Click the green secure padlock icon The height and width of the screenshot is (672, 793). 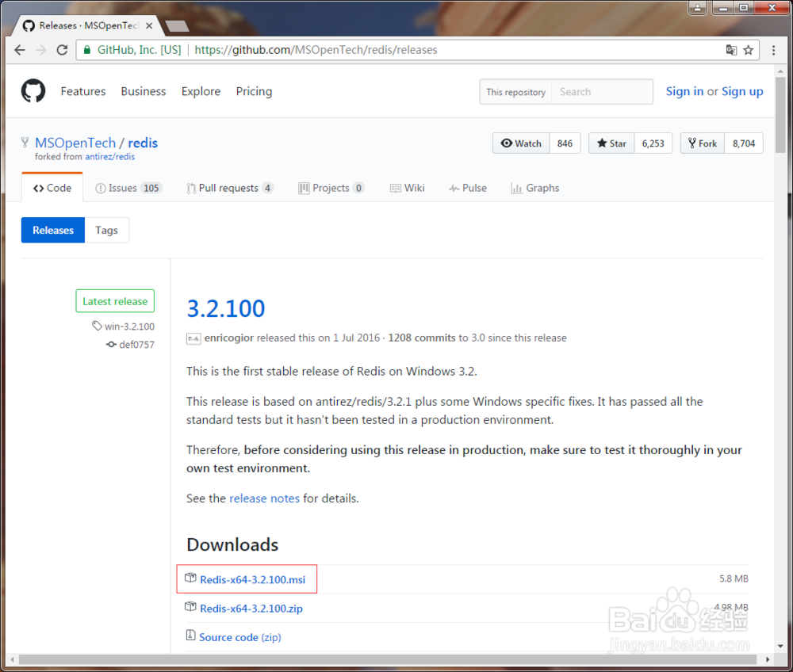tap(87, 49)
